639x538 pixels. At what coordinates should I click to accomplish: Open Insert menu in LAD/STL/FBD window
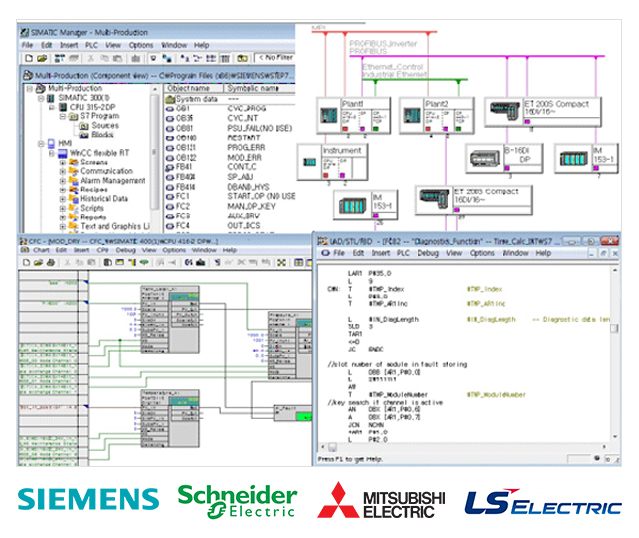(381, 253)
